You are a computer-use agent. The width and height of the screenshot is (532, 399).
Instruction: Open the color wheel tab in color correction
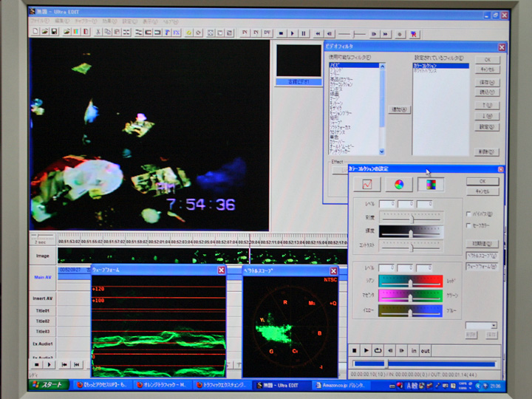[399, 184]
